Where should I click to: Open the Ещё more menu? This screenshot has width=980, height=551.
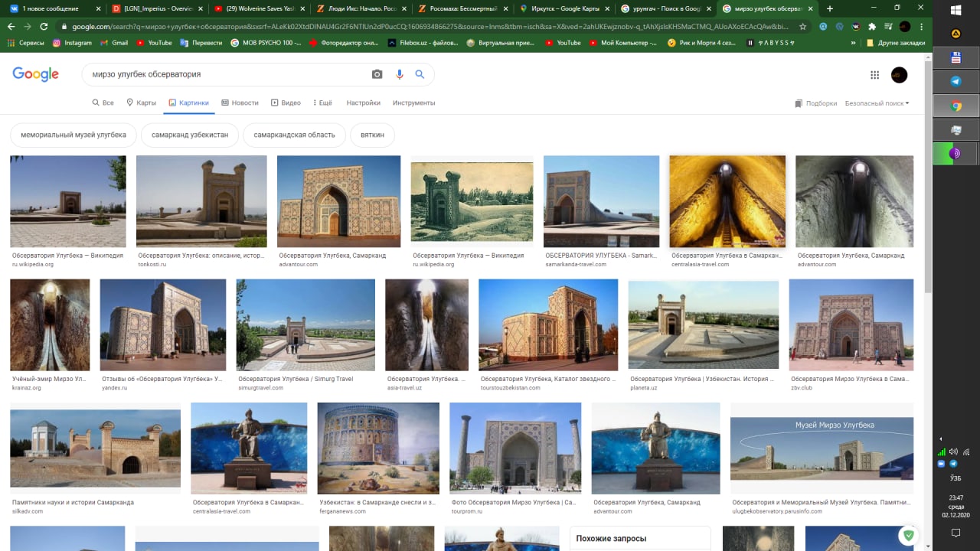pyautogui.click(x=322, y=103)
